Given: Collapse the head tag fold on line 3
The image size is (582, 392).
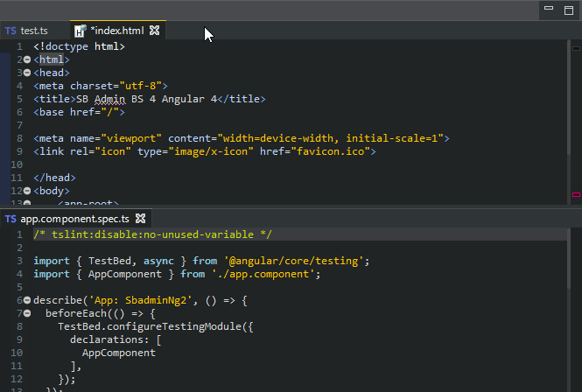Looking at the screenshot, I should tap(27, 73).
